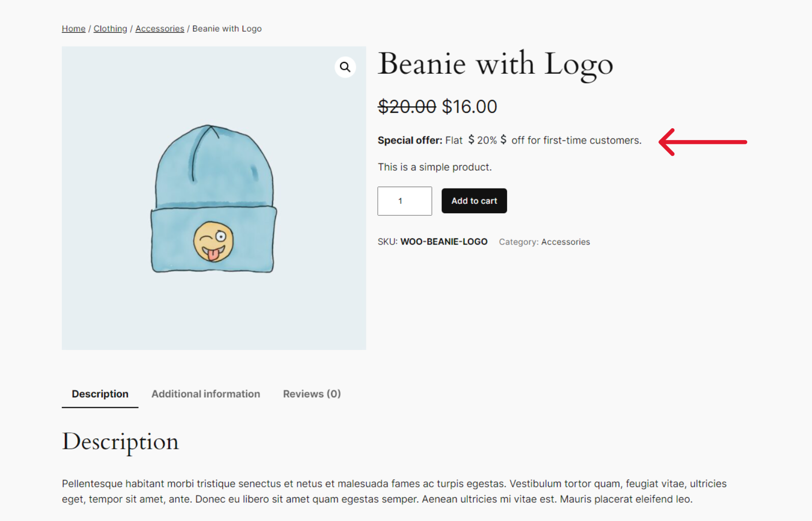Viewport: 812px width, 521px height.
Task: Open the product image zoom magnifier
Action: [x=345, y=67]
